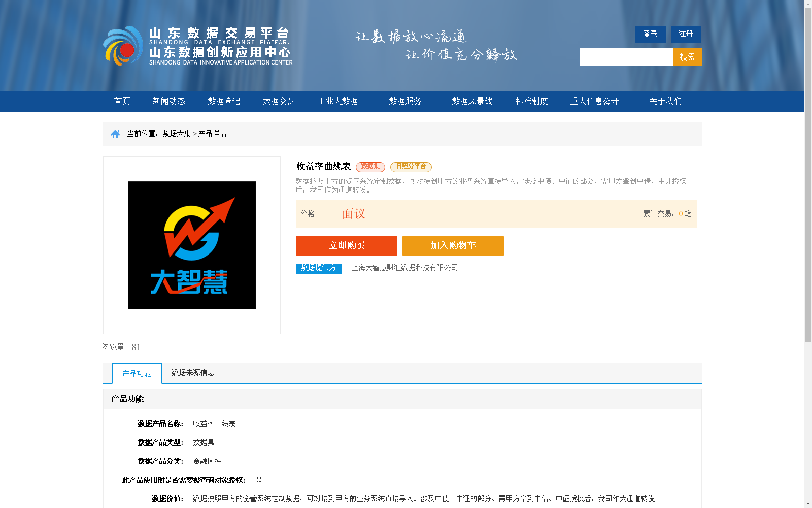Open the 标准制度 nav menu item

click(x=532, y=102)
